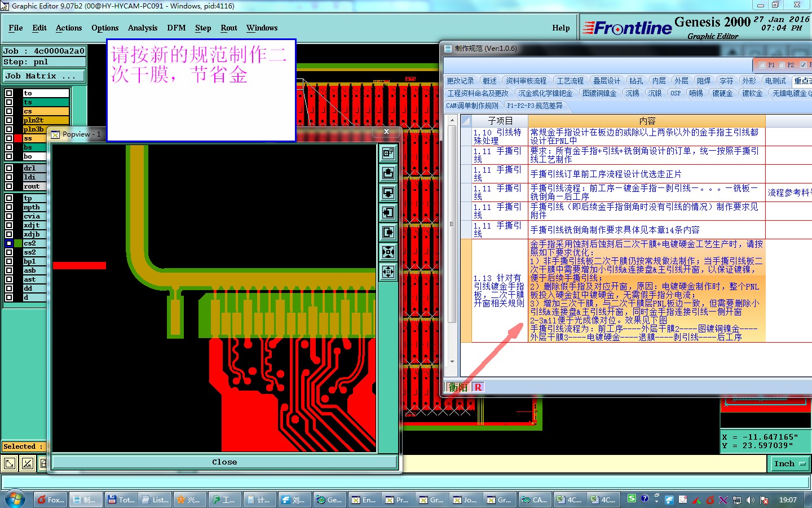This screenshot has height=508, width=812.
Task: Switch to the CAM调单制作规则 tab
Action: pos(473,106)
